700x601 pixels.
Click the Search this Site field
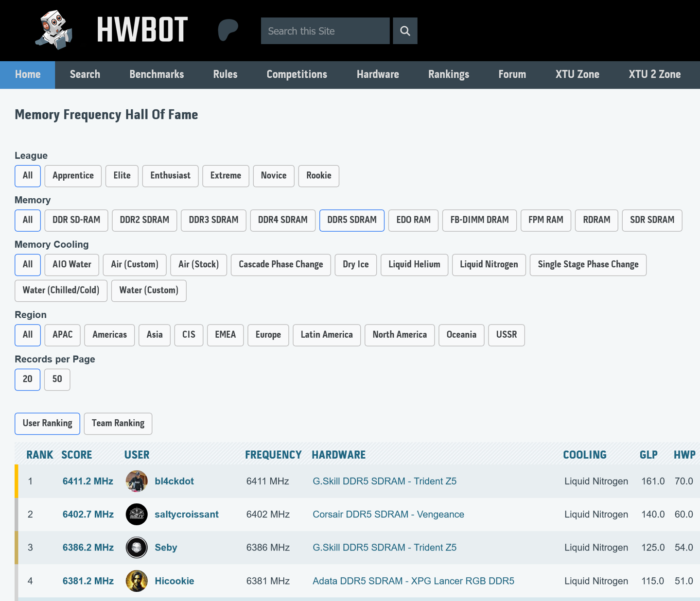pos(325,31)
